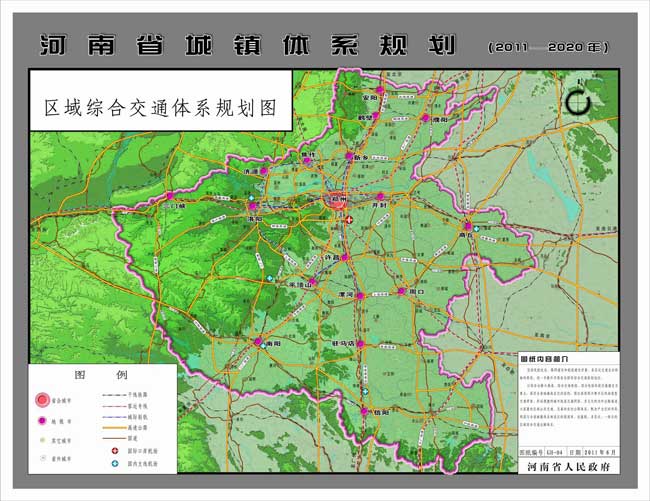
Task: Click the magenta prefecture city symbol in legend
Action: [42, 420]
